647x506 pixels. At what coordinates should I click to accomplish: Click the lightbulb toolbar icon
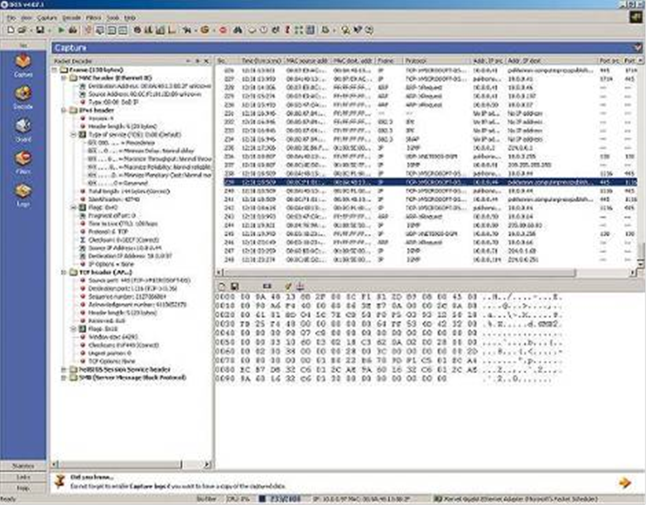tap(345, 30)
